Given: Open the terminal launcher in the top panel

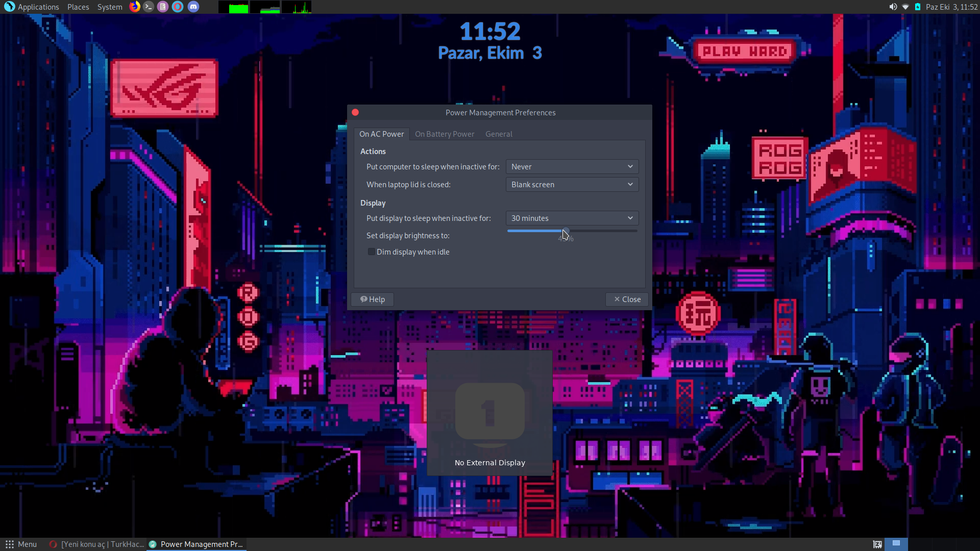Looking at the screenshot, I should tap(149, 7).
